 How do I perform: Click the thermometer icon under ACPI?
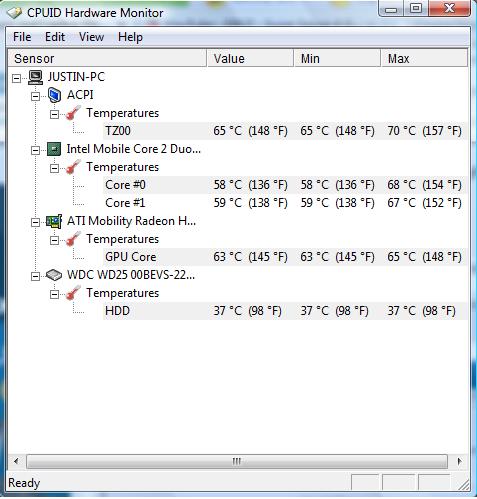tap(73, 113)
